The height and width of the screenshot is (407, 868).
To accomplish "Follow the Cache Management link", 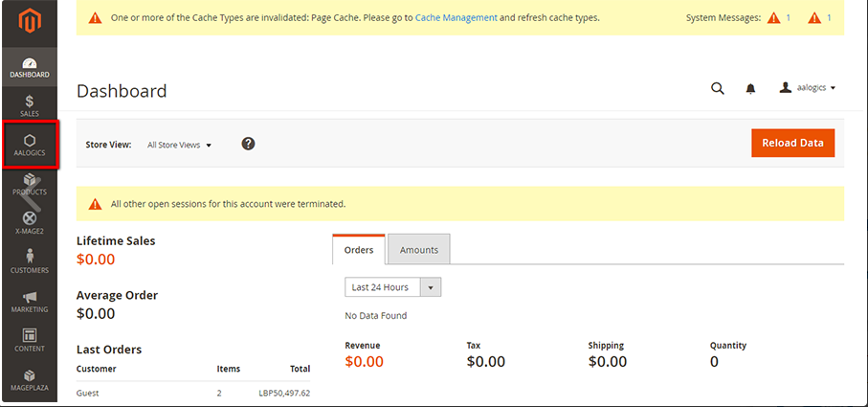I will [456, 17].
